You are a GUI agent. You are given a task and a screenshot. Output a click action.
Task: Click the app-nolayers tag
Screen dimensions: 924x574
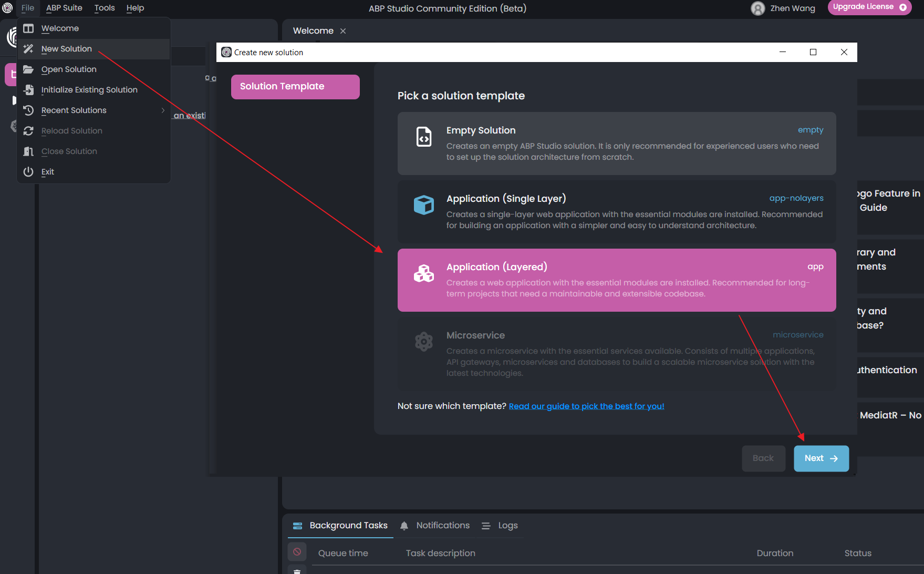(x=796, y=198)
